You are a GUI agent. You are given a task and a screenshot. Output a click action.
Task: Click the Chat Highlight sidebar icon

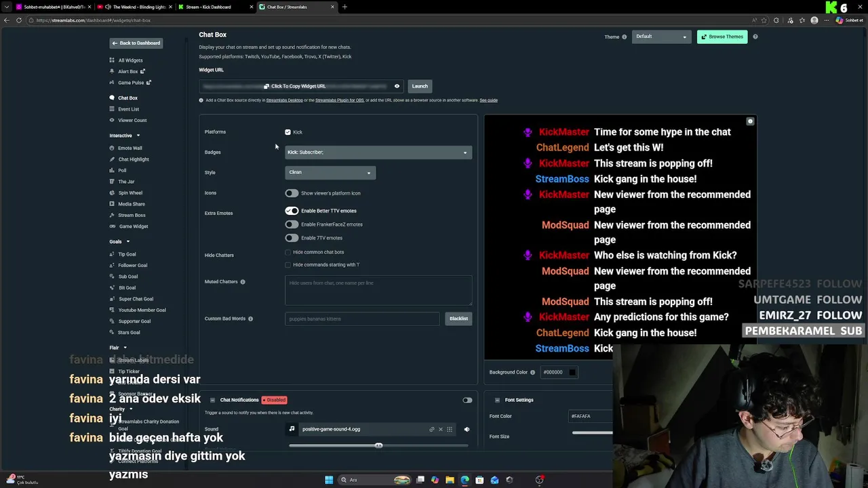(113, 159)
